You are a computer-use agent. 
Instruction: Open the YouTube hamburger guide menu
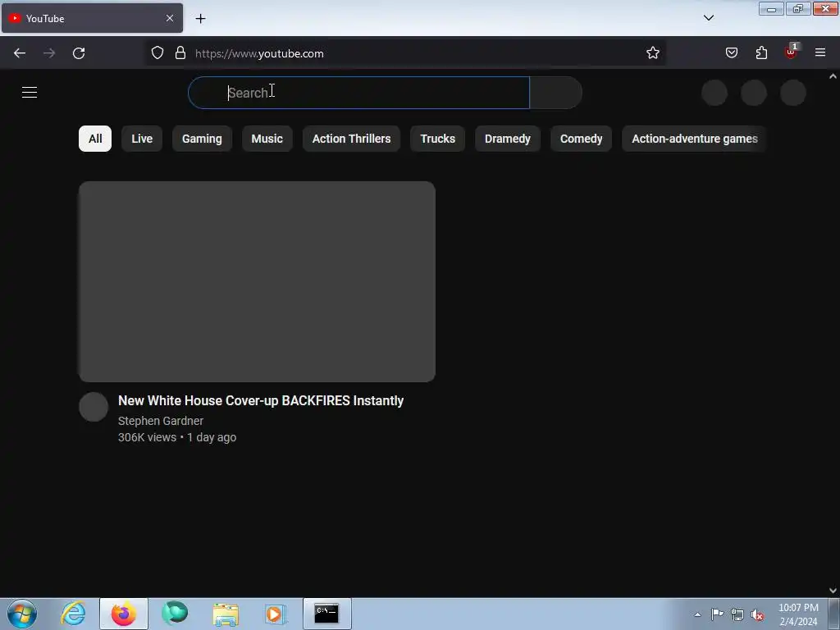30,93
